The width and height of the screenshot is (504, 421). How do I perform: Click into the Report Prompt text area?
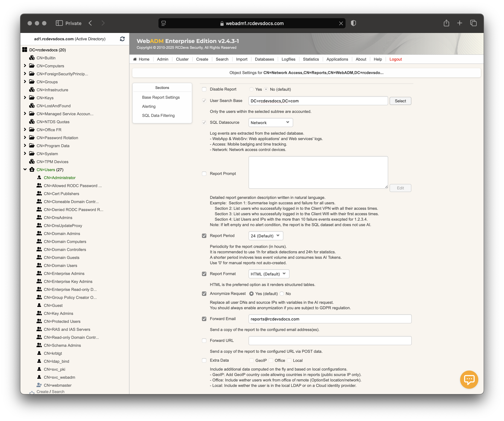pos(318,172)
